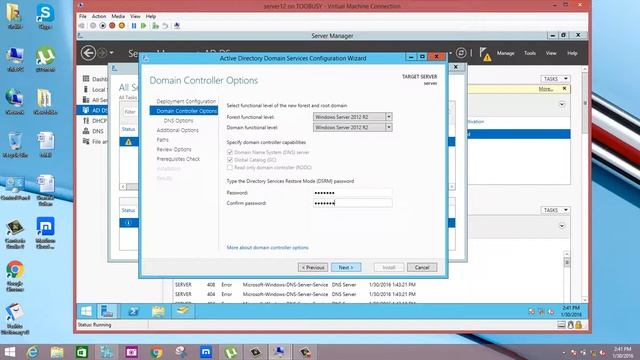This screenshot has width=640, height=360.
Task: Open the host Windows Start button
Action: tap(9, 352)
